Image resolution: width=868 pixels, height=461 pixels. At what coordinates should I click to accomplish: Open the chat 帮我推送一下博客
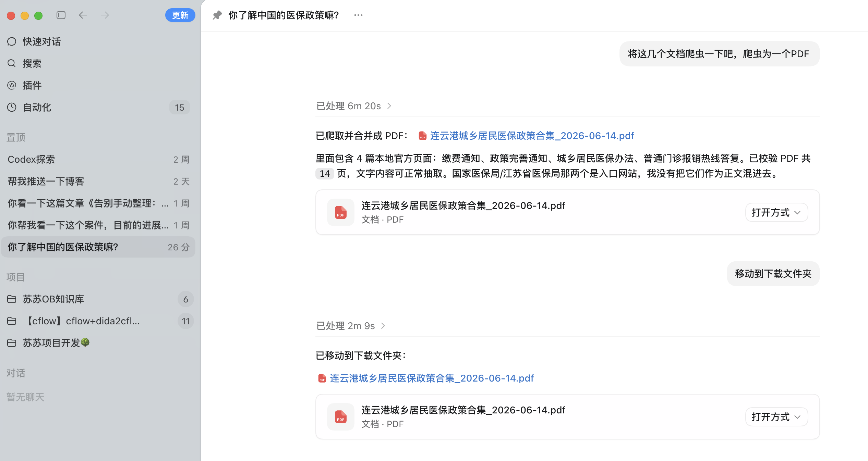98,181
